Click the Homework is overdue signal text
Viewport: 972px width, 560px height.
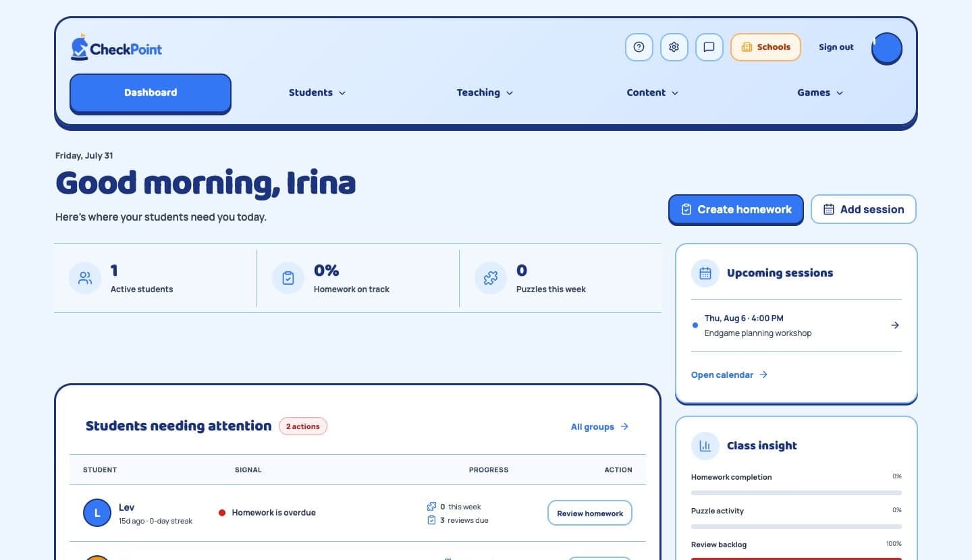coord(273,513)
